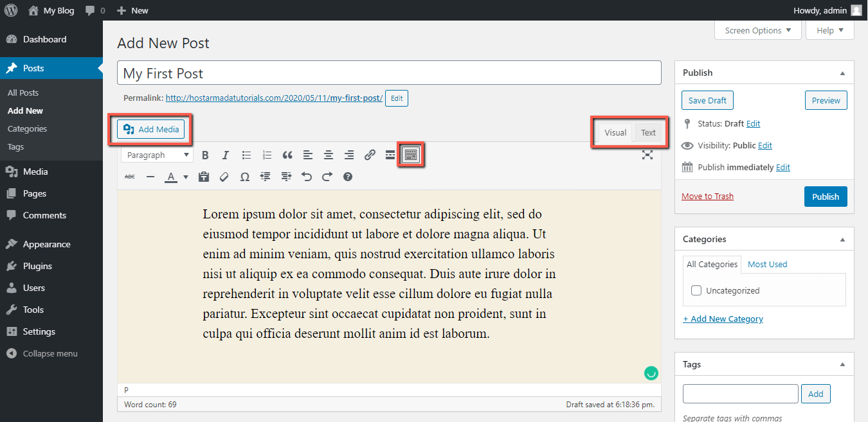
Task: Undo the last edit
Action: (x=307, y=177)
